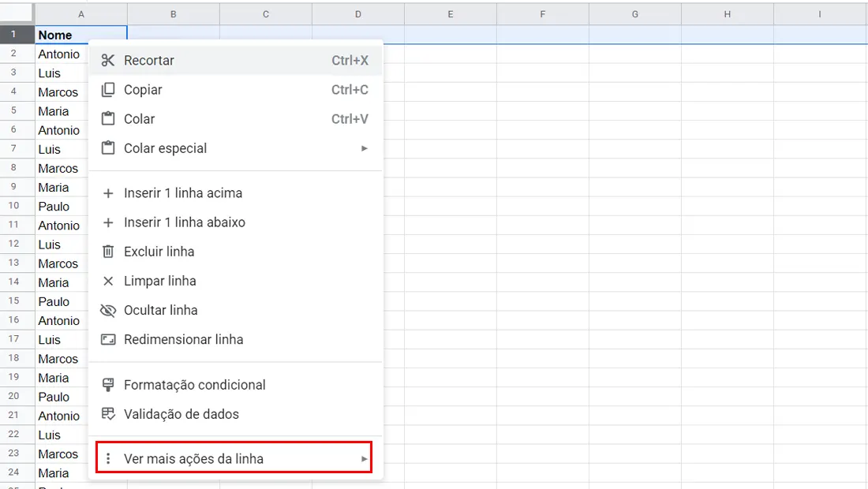Click the plus icon beside Inserir 1 linha acima
Screen dimensions: 868x489
(108, 193)
